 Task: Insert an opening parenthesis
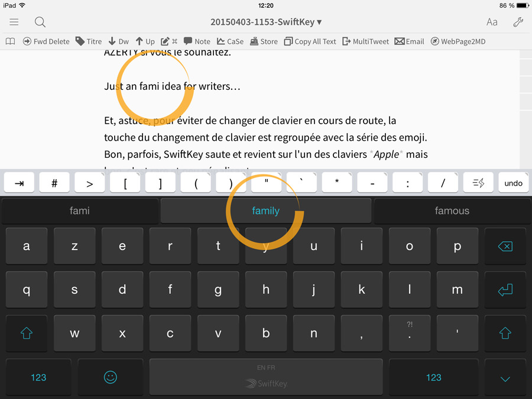[x=196, y=183]
